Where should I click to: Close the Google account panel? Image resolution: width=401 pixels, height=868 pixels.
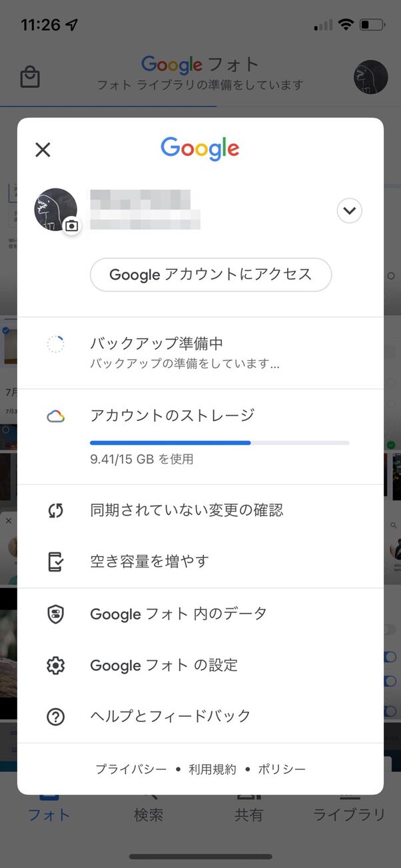(43, 149)
